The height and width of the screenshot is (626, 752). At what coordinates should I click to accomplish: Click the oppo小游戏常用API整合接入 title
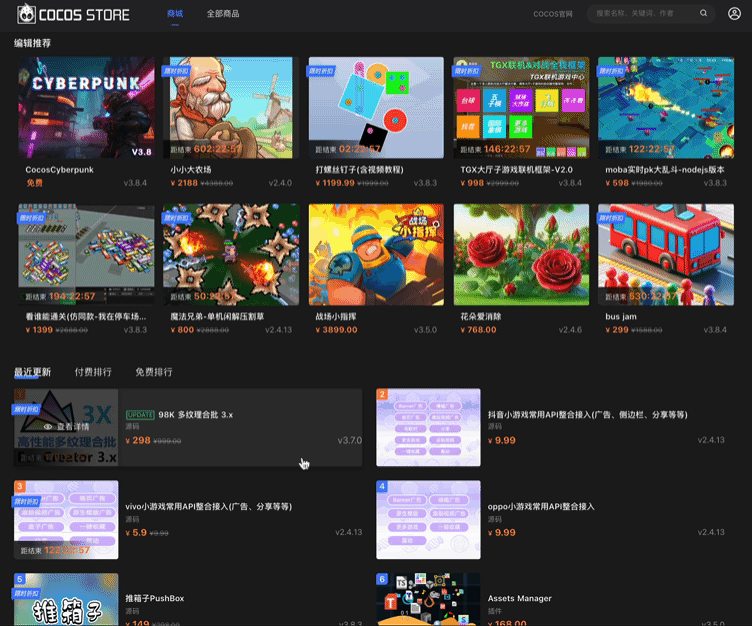click(541, 507)
